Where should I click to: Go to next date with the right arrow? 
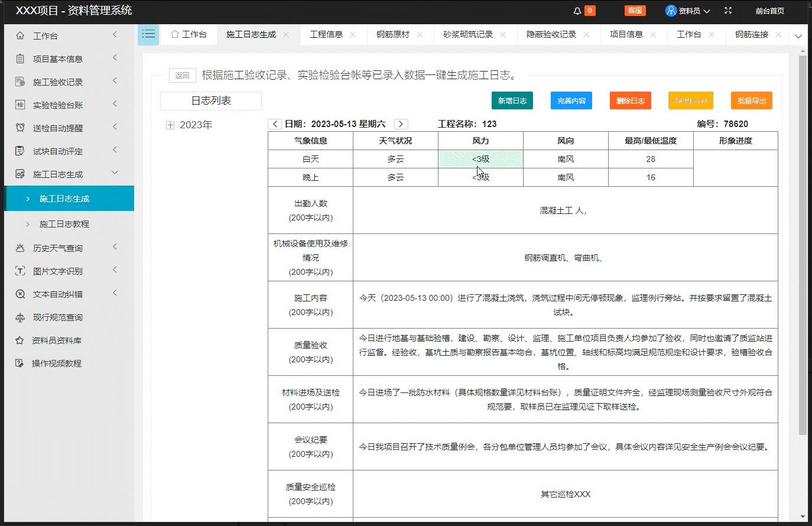click(x=401, y=124)
